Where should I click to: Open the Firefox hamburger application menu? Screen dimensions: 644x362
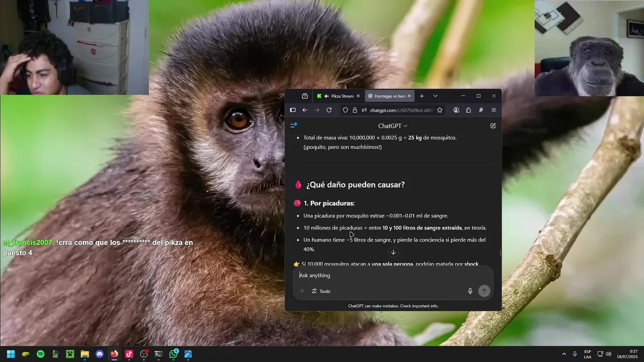click(494, 110)
